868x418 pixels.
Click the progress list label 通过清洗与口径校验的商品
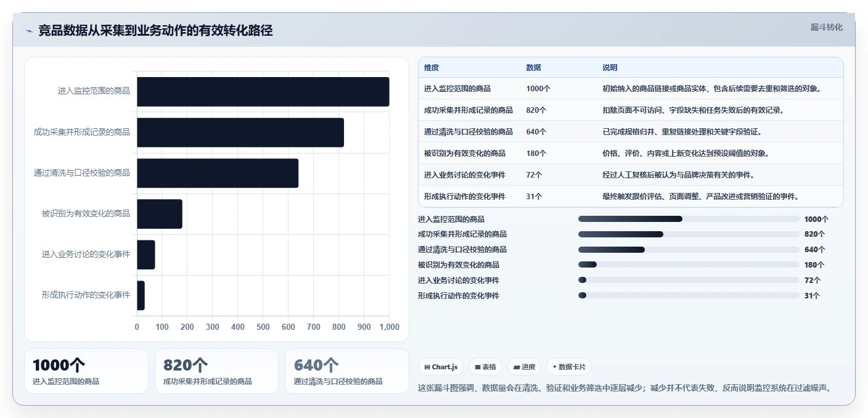462,250
